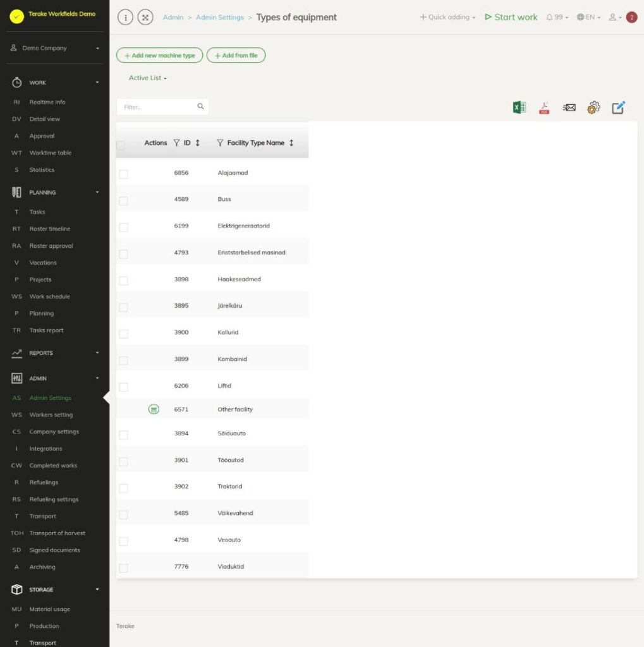Go to Workers setting in sidebar
644x647 pixels.
[x=51, y=414]
